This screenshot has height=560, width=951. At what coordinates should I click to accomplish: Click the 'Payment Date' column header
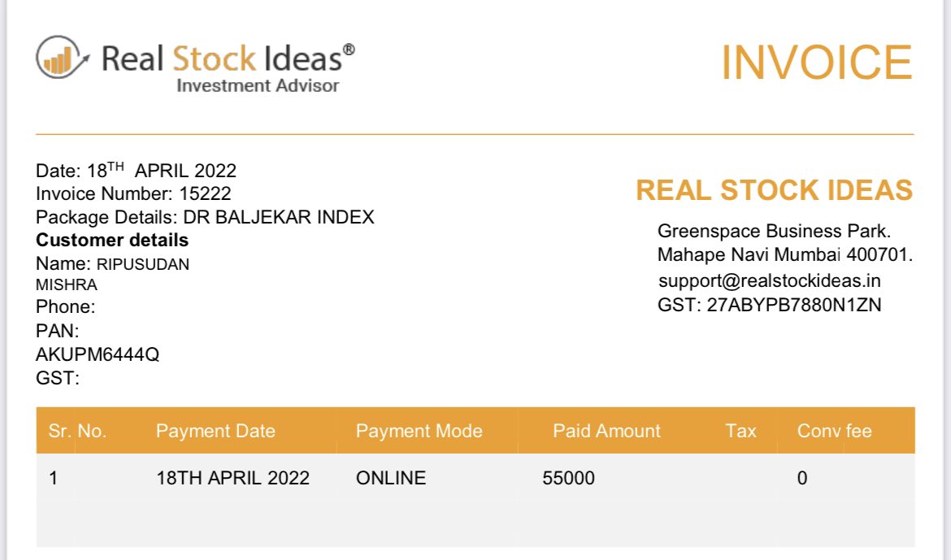[x=215, y=431]
